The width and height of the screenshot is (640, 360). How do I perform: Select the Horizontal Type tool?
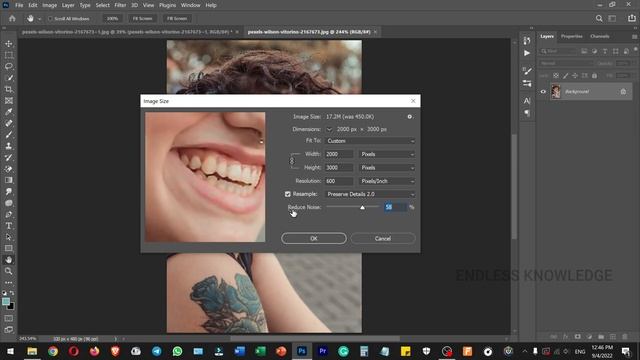[x=9, y=226]
